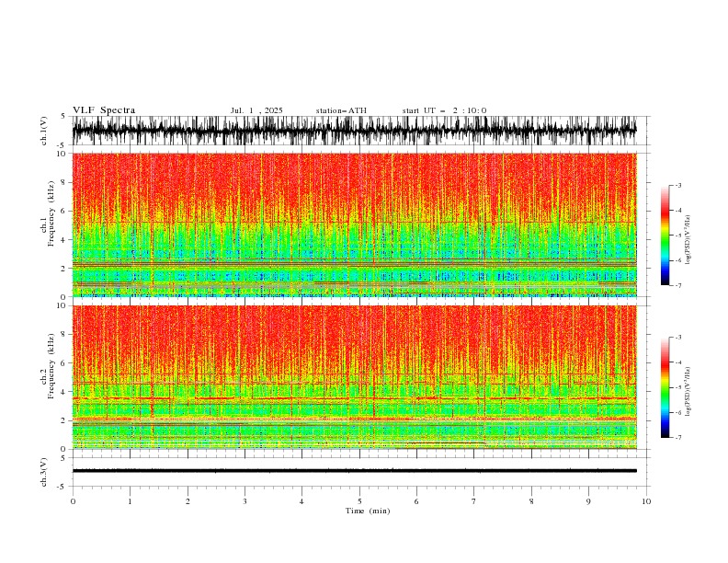Click the "start UT = 2:10:0" text
This screenshot has height=563, width=728.
point(444,110)
